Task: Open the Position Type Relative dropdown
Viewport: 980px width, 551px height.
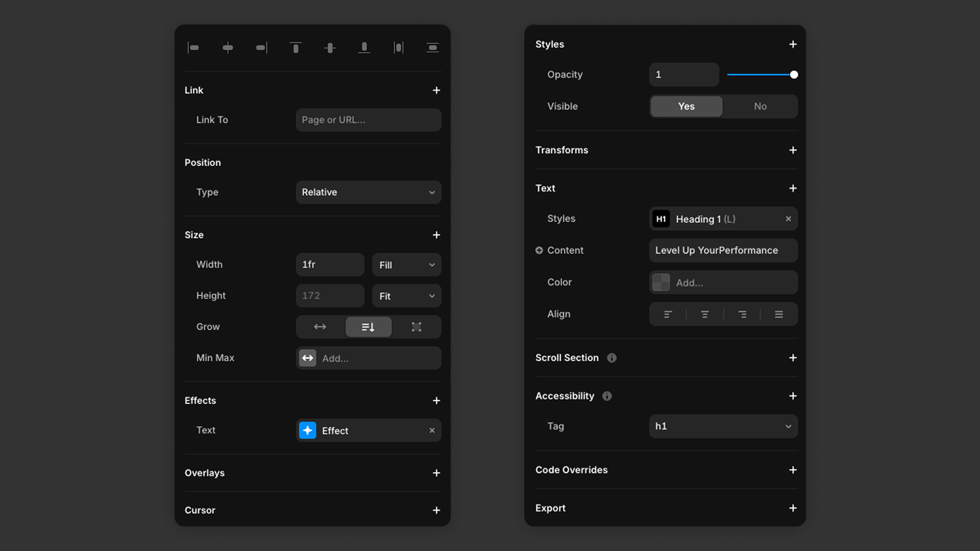Action: click(x=368, y=192)
